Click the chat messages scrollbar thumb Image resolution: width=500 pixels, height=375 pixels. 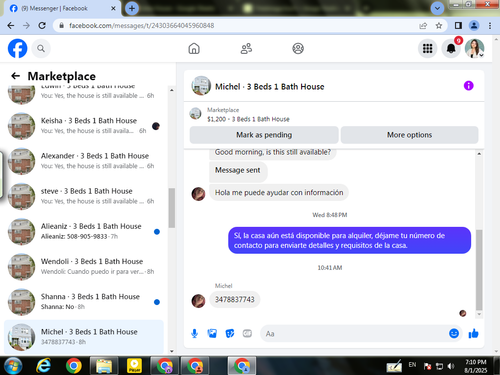click(479, 270)
